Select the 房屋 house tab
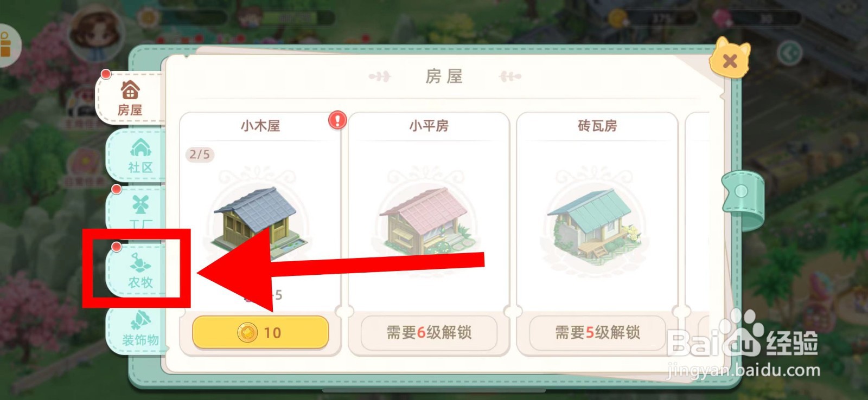Screen dimensions: 868x400 (x=130, y=98)
